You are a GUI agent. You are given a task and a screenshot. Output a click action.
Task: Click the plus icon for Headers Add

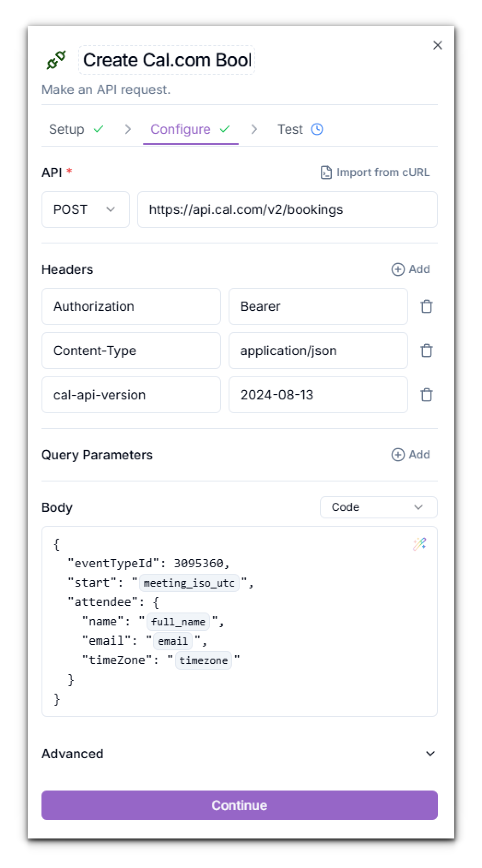point(398,269)
